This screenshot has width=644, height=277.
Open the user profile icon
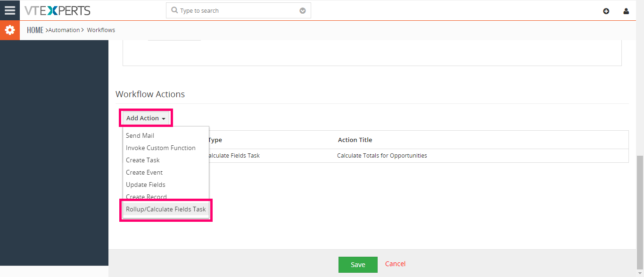click(626, 11)
